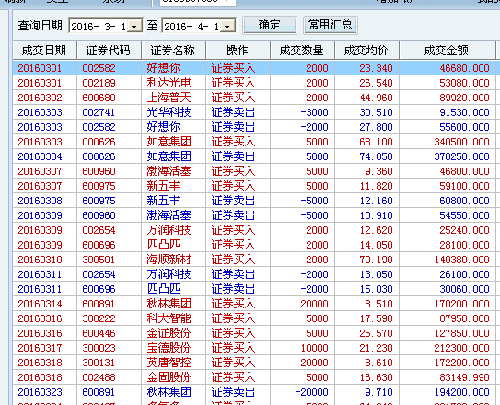
Task: Select the 英唐智控 buy row
Action: pyautogui.click(x=254, y=363)
